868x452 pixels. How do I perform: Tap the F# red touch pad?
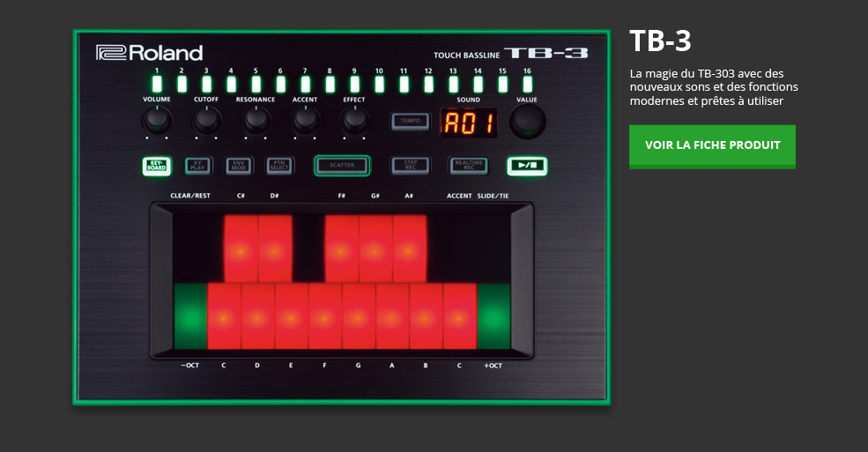click(342, 249)
